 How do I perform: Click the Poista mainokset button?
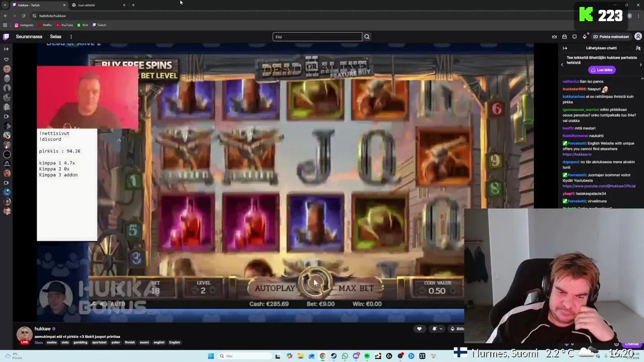point(611,37)
